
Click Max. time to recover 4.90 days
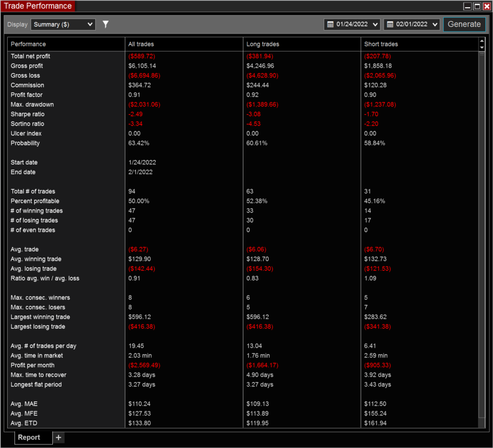click(260, 375)
